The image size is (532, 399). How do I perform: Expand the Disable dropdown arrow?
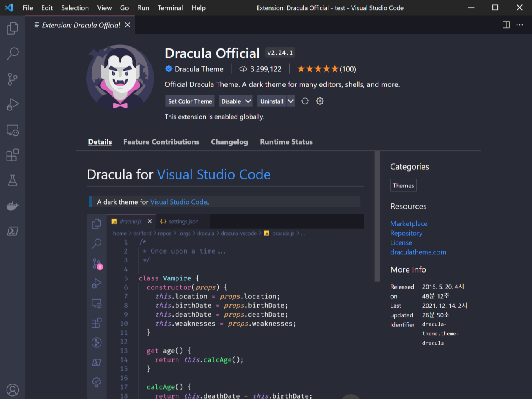click(248, 101)
